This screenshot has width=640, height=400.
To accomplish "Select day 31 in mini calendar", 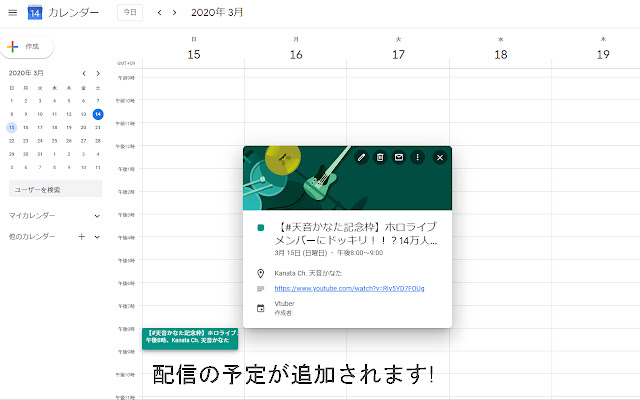I will click(x=40, y=154).
